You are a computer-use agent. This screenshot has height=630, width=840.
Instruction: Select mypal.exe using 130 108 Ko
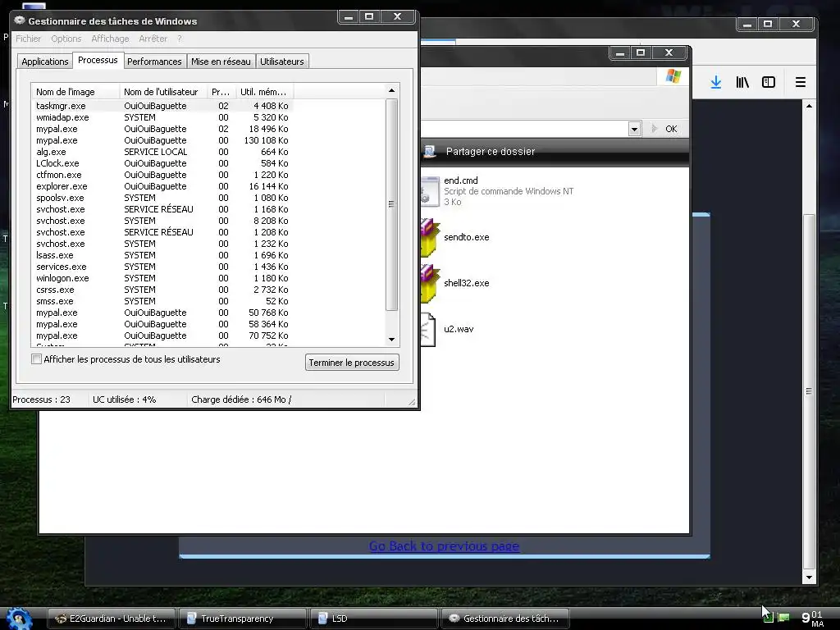162,140
